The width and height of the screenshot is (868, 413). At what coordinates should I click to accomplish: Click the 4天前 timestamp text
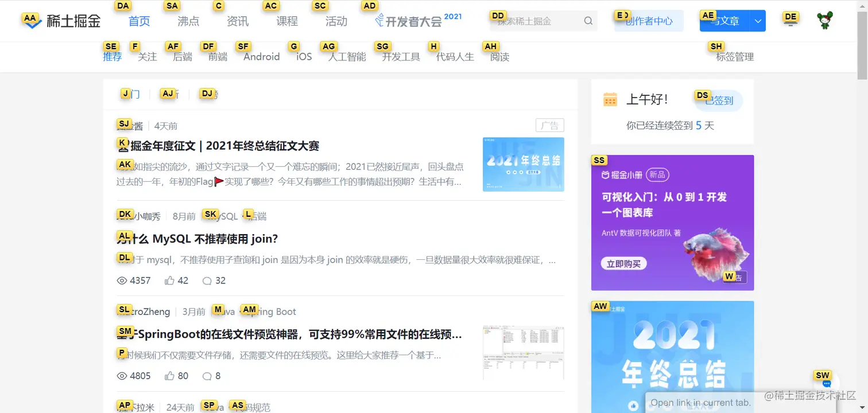pyautogui.click(x=166, y=126)
